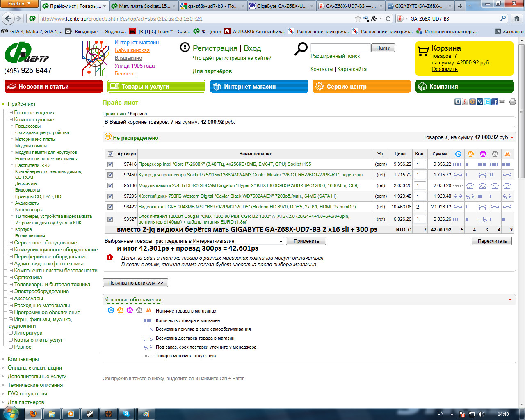Click the Ф-Центр logo
Viewport: 525px width, 420px height.
coord(27,53)
